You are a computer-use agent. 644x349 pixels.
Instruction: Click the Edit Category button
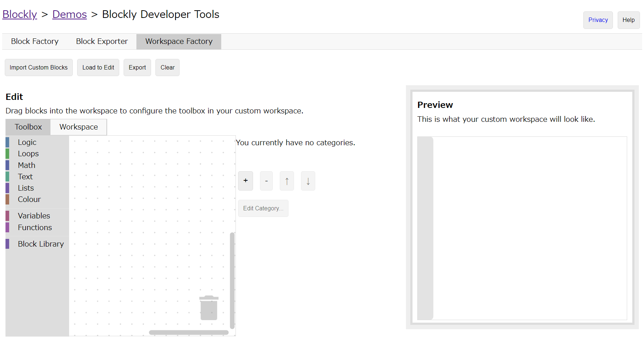[x=263, y=208]
